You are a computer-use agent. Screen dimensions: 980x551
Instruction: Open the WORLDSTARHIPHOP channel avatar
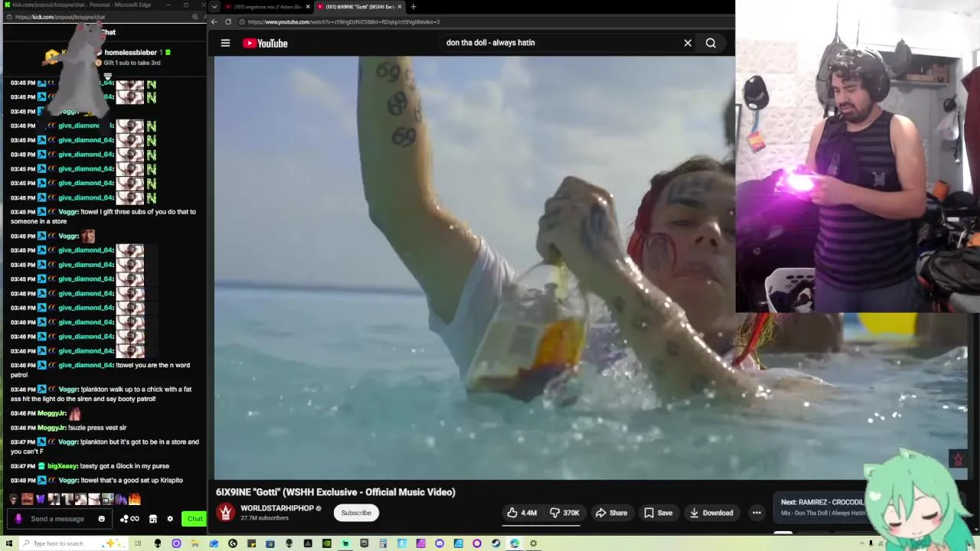pyautogui.click(x=225, y=513)
